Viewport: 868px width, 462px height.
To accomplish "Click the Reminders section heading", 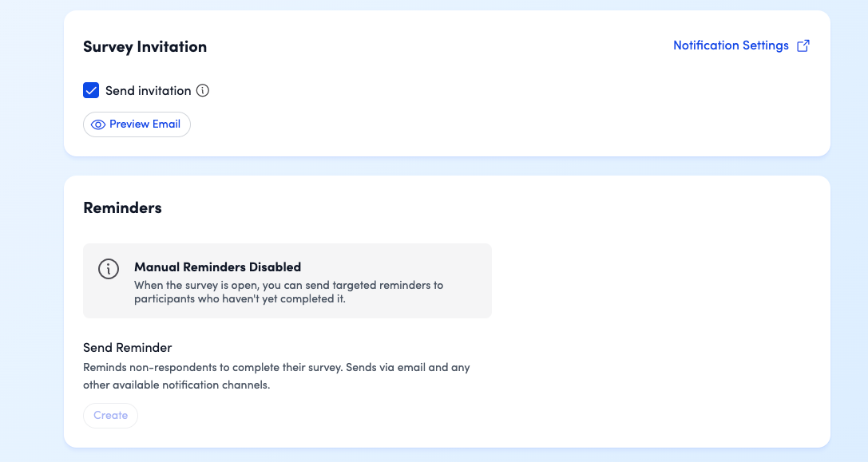I will click(122, 207).
